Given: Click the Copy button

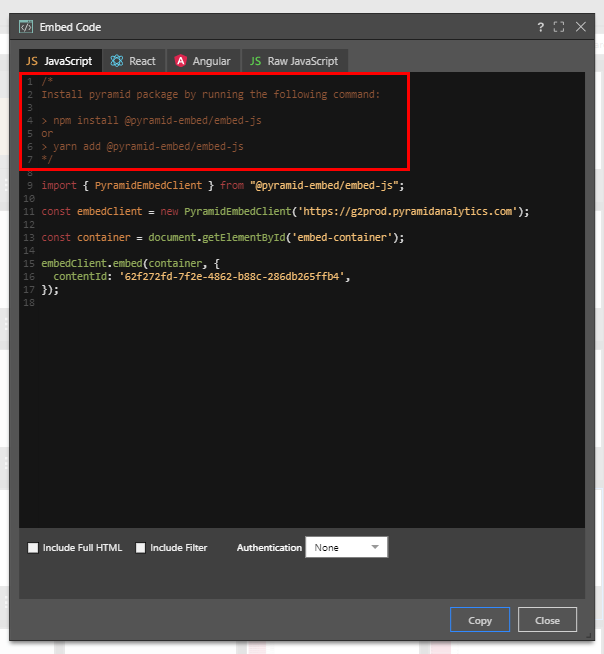Looking at the screenshot, I should pyautogui.click(x=480, y=620).
